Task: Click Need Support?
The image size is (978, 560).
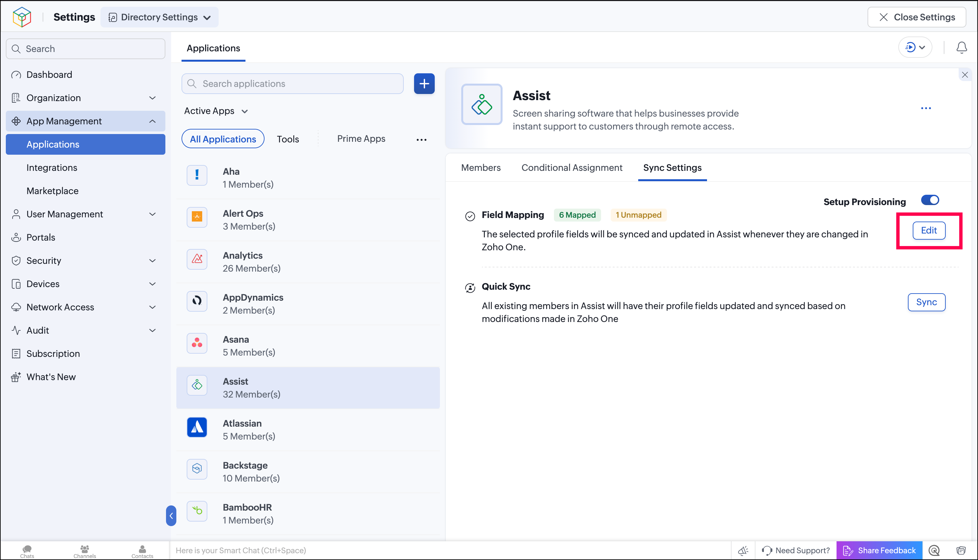Action: point(796,550)
